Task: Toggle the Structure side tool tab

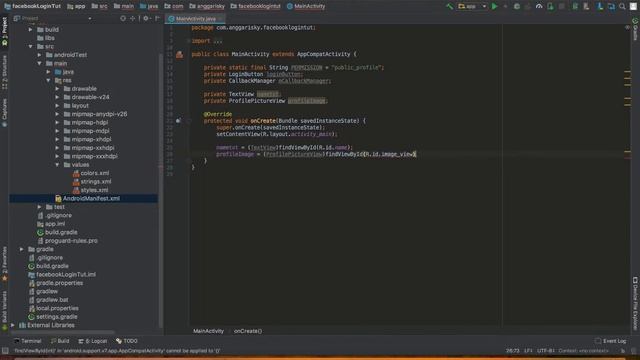Action: click(x=4, y=73)
